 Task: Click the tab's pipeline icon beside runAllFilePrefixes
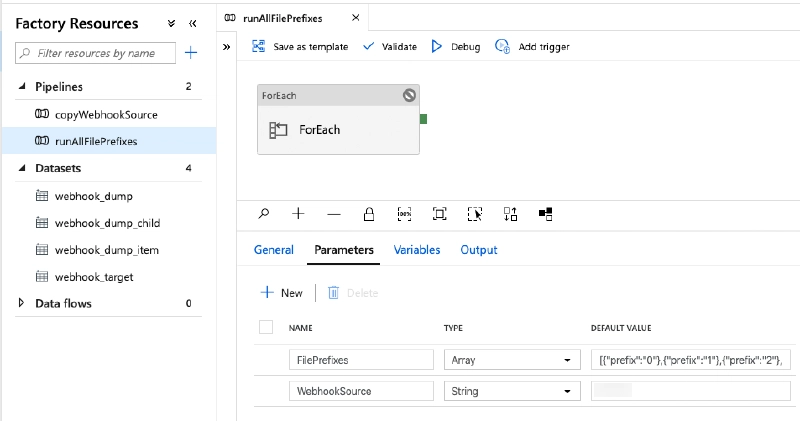230,18
